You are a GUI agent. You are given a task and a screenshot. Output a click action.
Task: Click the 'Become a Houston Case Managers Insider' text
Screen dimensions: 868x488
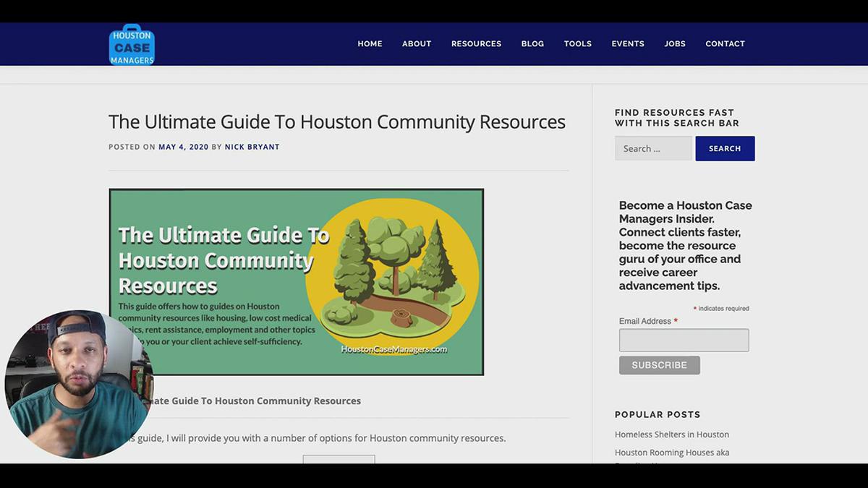[686, 245]
